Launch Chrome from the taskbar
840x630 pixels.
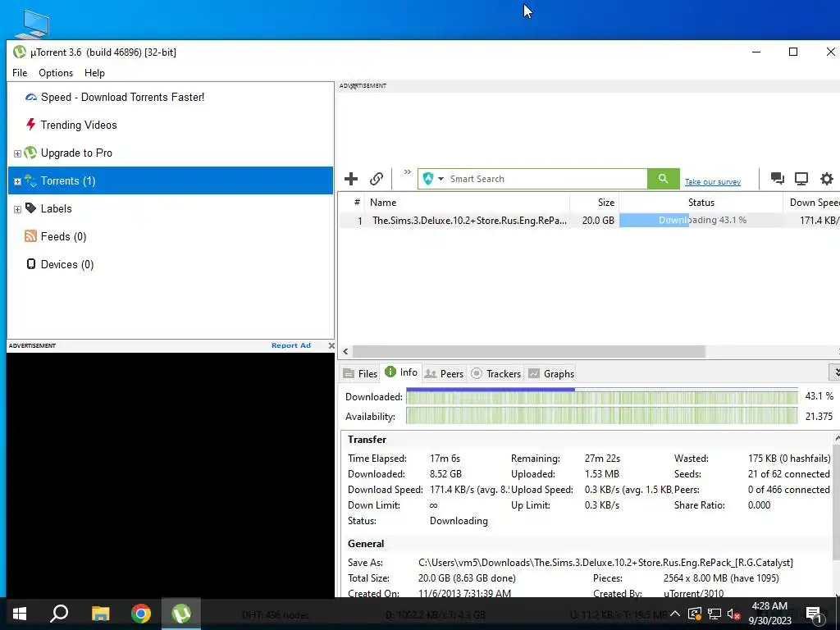tap(141, 614)
